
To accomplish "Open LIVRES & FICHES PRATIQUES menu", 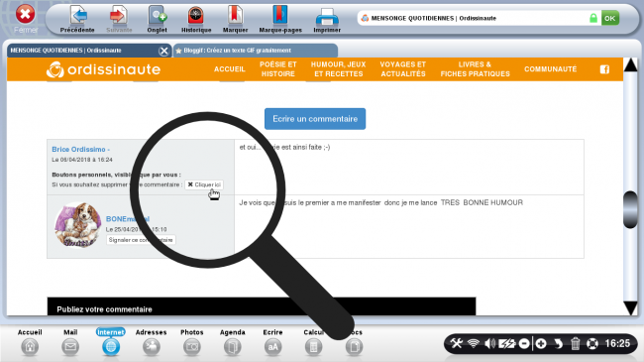I will pyautogui.click(x=476, y=69).
